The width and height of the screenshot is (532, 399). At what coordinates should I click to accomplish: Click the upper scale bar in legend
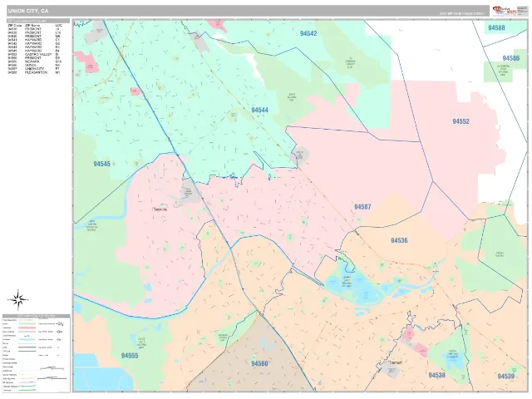point(52,368)
